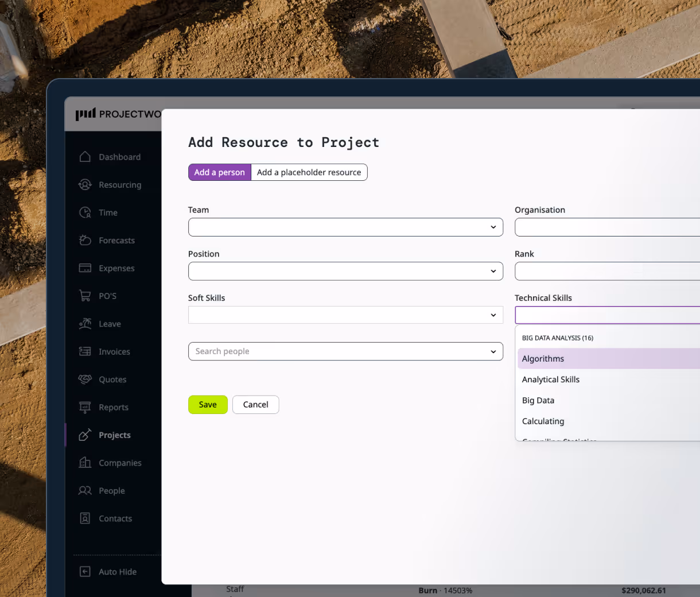Click the Contacts address book icon

[85, 518]
